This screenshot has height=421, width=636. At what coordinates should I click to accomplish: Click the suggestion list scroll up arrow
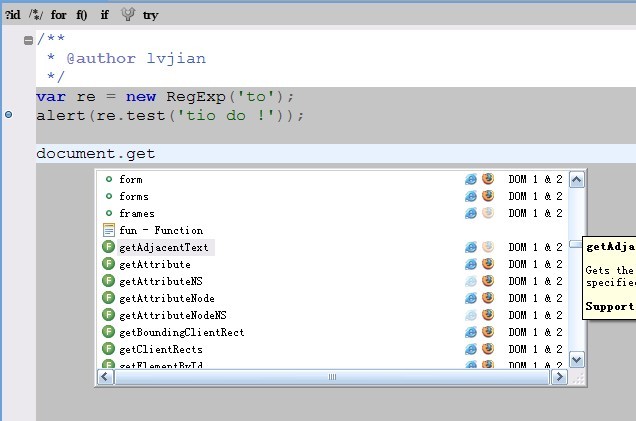coord(577,180)
